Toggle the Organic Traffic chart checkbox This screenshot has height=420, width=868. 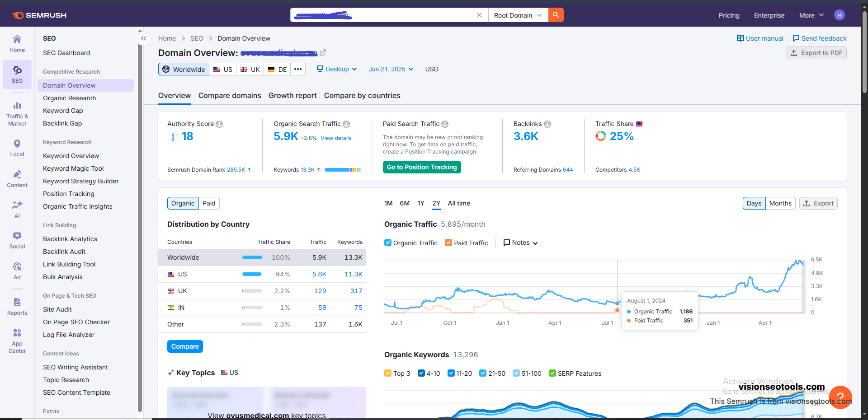[388, 243]
